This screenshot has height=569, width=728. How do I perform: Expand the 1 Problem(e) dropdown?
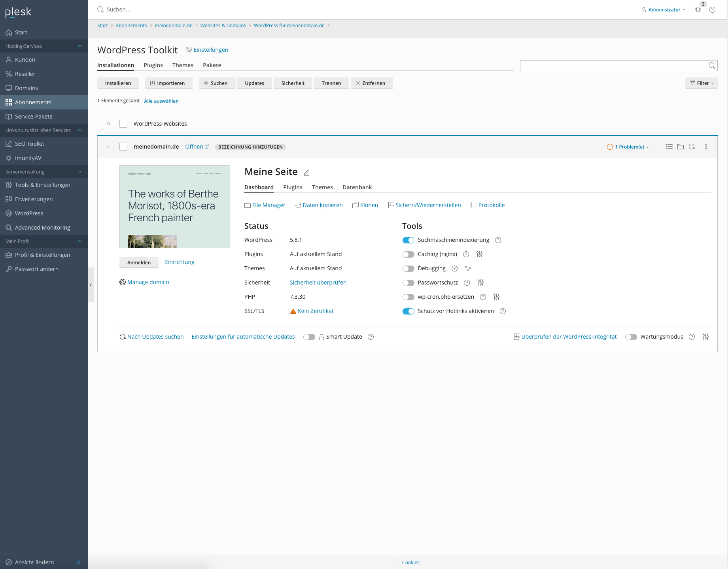click(x=628, y=147)
